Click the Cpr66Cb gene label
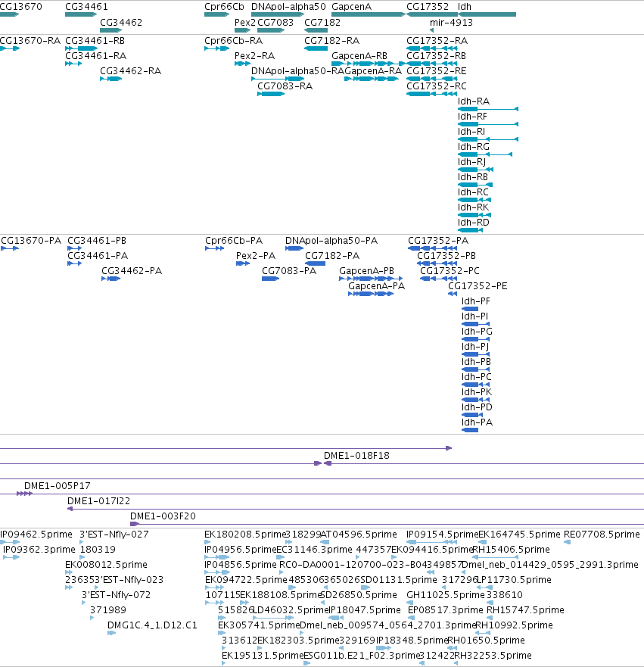The image size is (644, 667). (x=224, y=7)
